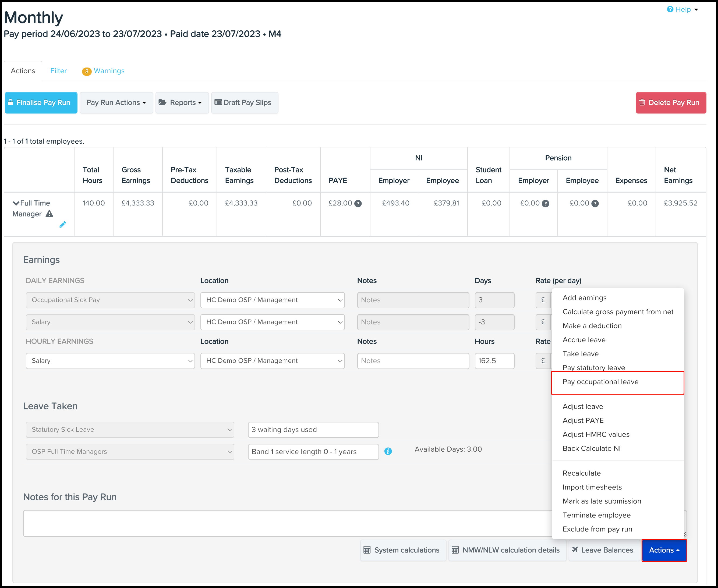
Task: Select Pay occupational leave menu item
Action: click(600, 382)
